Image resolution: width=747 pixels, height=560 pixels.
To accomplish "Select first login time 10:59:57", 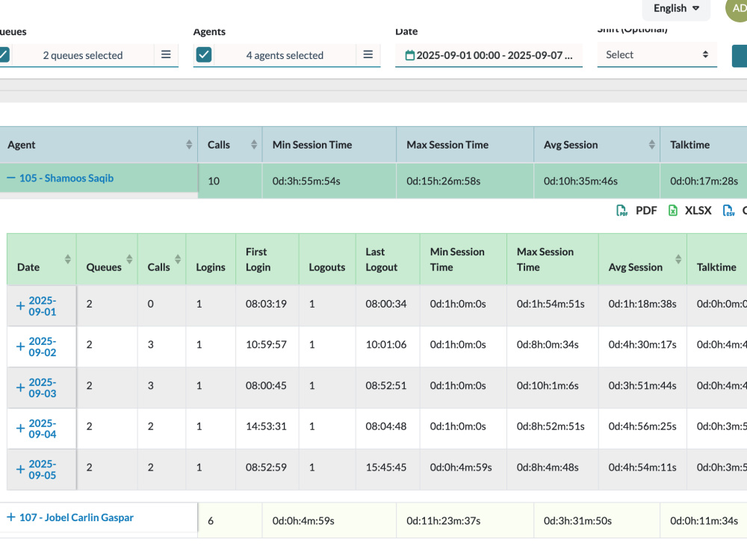I will click(x=267, y=345).
